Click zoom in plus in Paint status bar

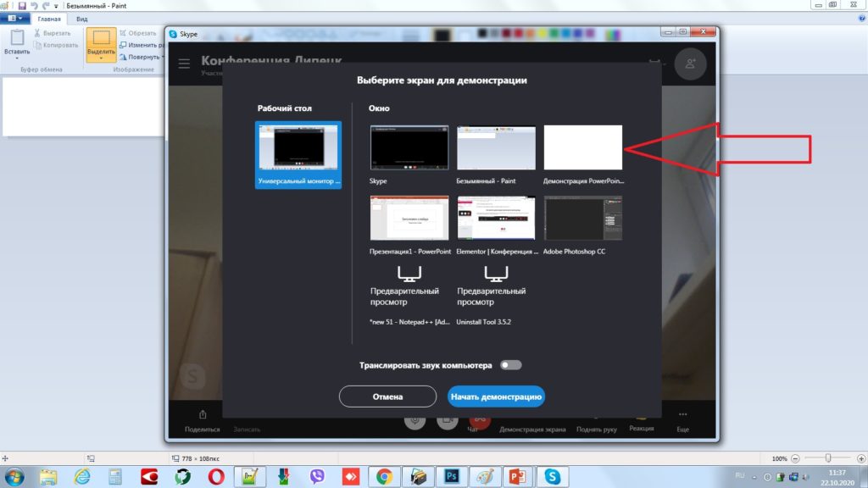(861, 458)
